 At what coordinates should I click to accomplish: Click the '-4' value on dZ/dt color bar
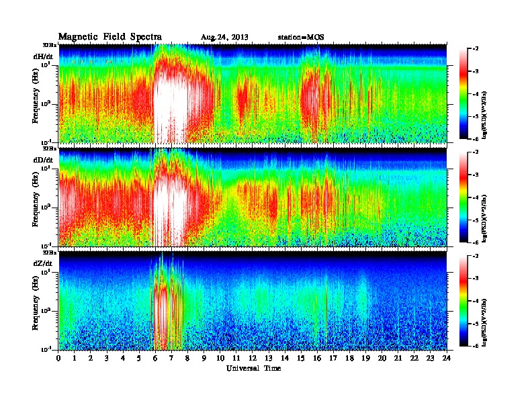(476, 301)
